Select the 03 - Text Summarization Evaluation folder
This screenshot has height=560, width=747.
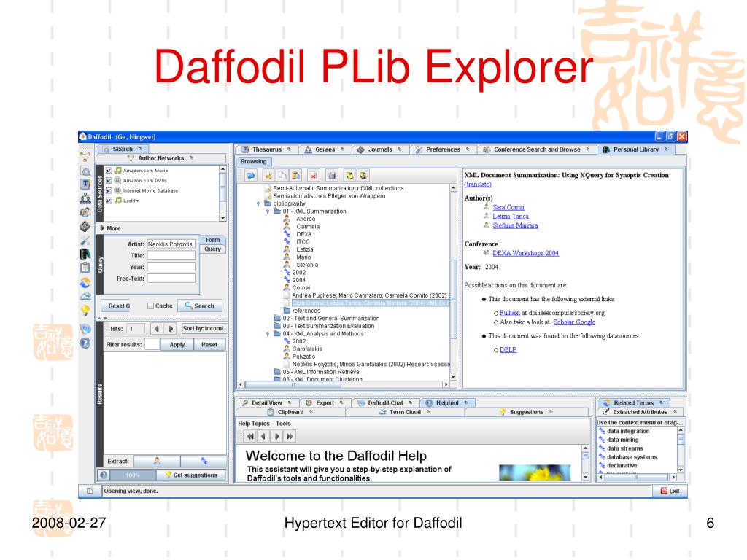click(324, 326)
